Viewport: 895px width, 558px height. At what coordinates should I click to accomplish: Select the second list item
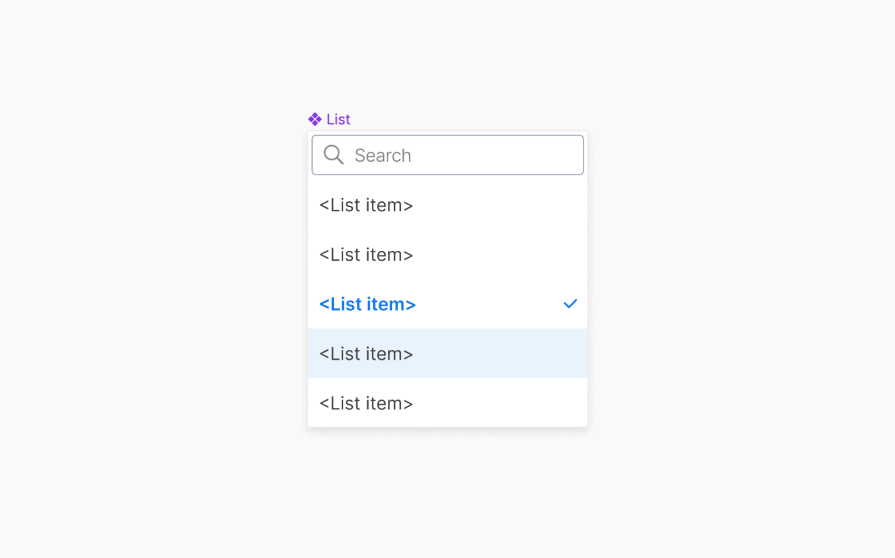click(x=366, y=255)
